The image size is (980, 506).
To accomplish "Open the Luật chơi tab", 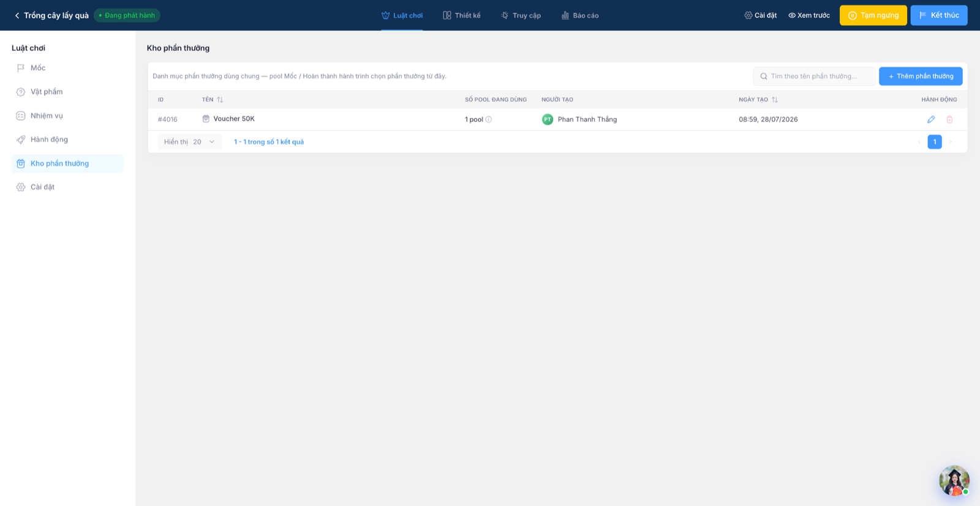I will (402, 15).
